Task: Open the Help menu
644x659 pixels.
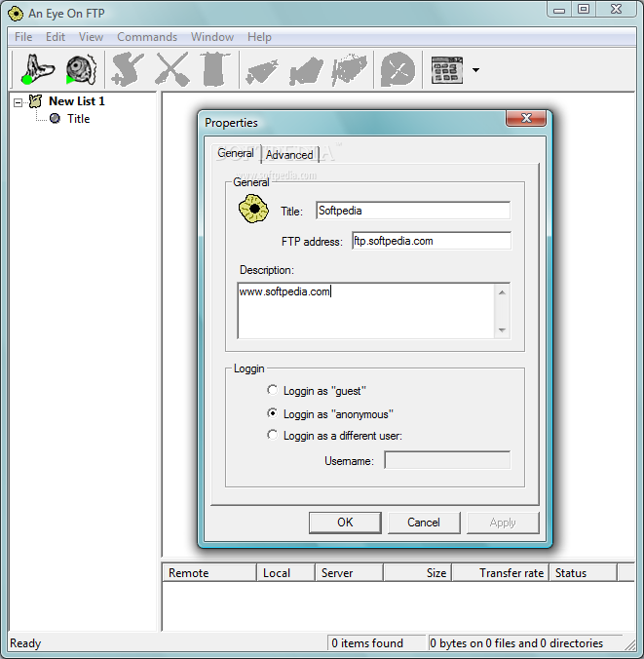Action: pos(259,37)
